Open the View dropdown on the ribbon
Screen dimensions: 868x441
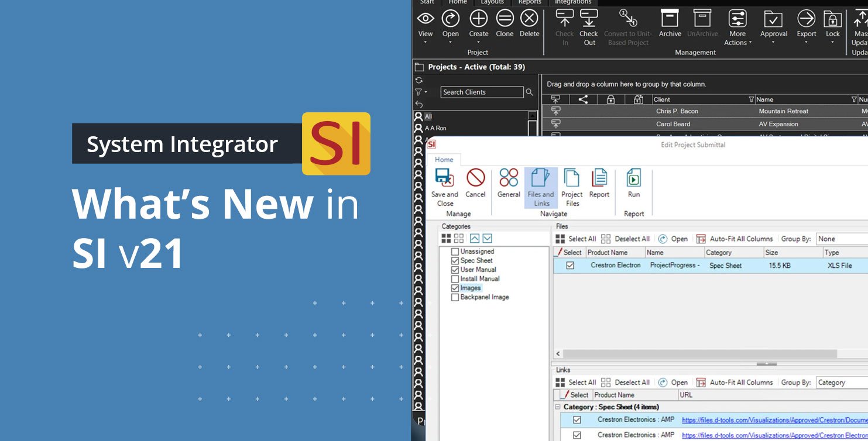(x=426, y=26)
